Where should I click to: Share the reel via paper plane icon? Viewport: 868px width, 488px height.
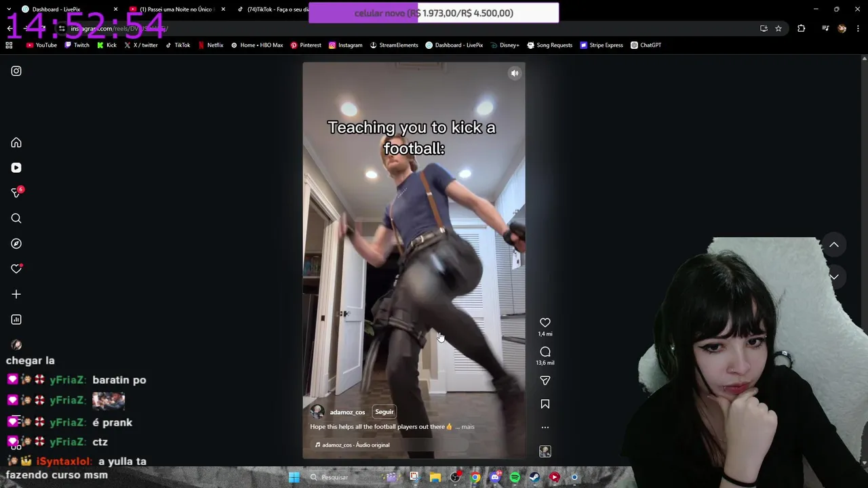coord(545,380)
